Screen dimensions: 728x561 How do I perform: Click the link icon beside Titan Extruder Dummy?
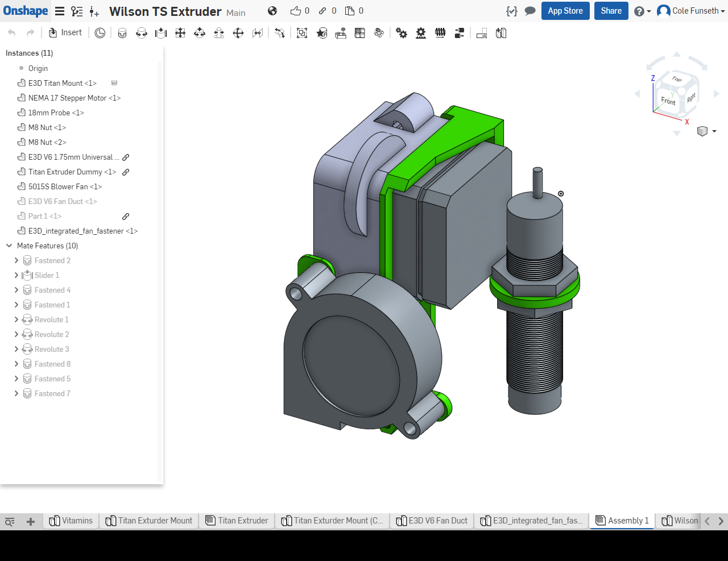click(126, 172)
